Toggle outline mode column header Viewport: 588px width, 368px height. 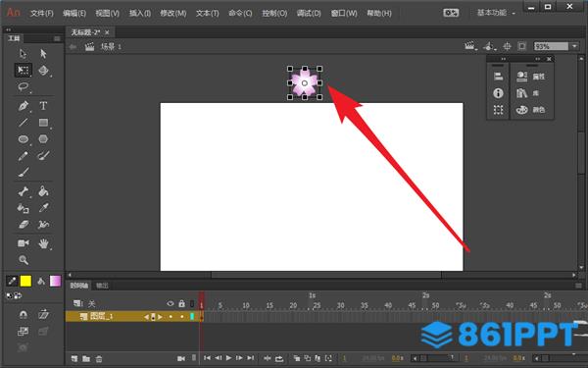pos(192,303)
